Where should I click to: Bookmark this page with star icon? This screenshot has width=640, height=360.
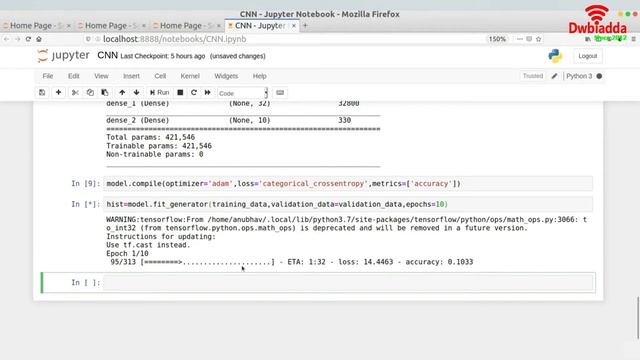538,39
